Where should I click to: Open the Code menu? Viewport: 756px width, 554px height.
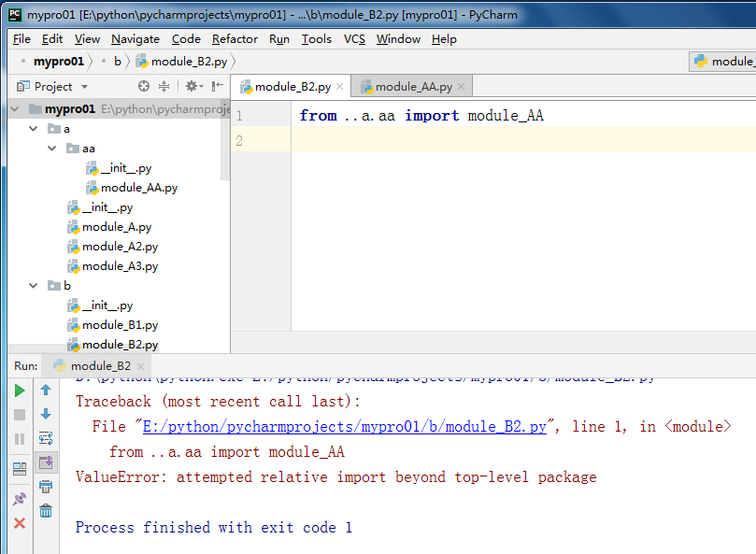(186, 39)
